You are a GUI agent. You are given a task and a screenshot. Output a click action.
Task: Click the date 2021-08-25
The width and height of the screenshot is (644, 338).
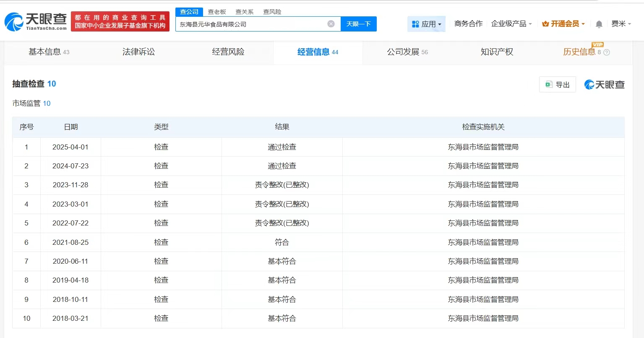pos(70,242)
